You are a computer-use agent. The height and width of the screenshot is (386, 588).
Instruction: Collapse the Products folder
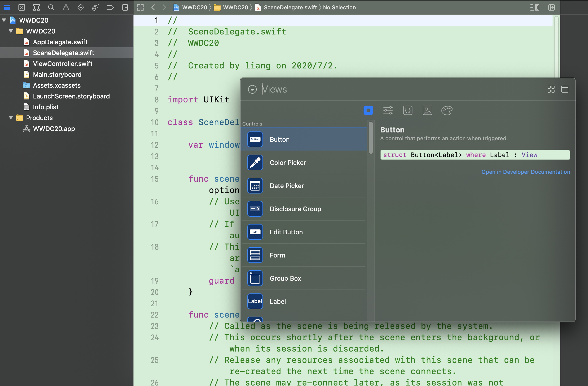[11, 118]
